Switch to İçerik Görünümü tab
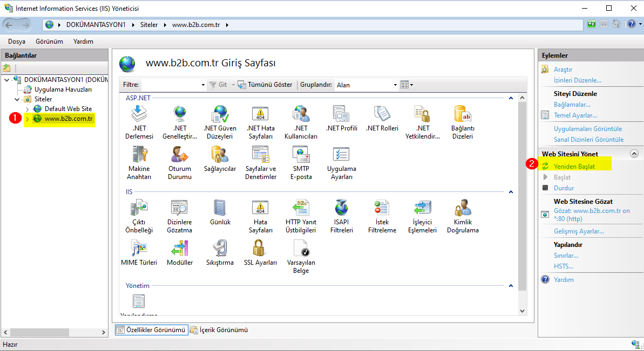Viewport: 644px width, 351px height. pos(219,330)
